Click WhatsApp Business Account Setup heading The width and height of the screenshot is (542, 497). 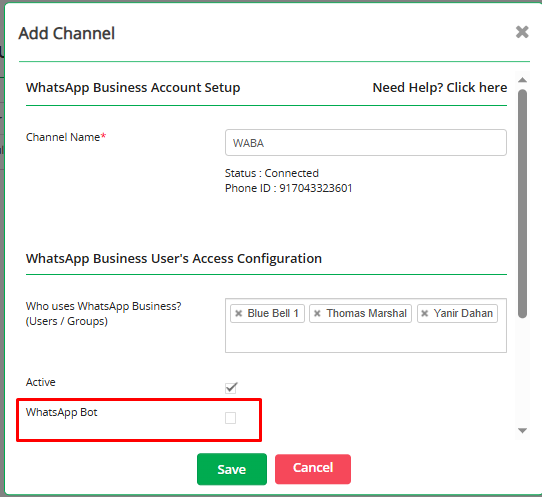133,87
